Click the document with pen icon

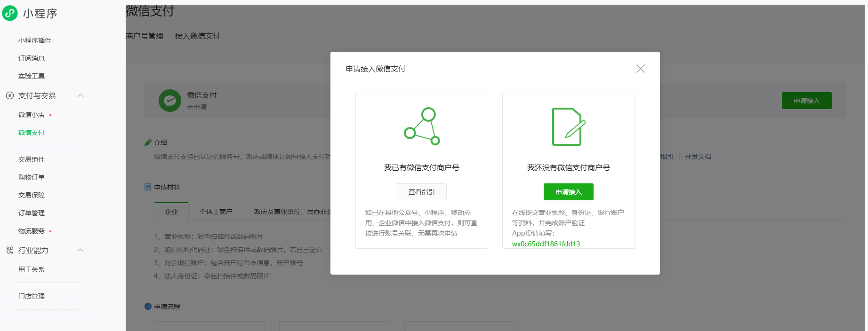[569, 127]
